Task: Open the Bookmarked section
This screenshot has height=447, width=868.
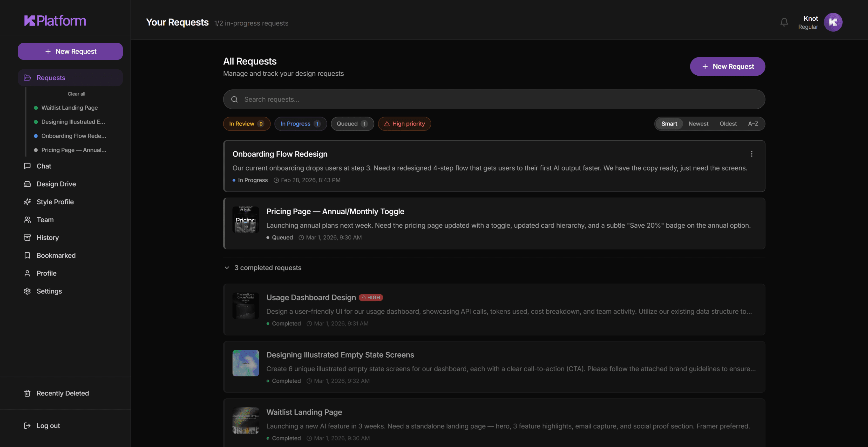Action: pyautogui.click(x=56, y=255)
